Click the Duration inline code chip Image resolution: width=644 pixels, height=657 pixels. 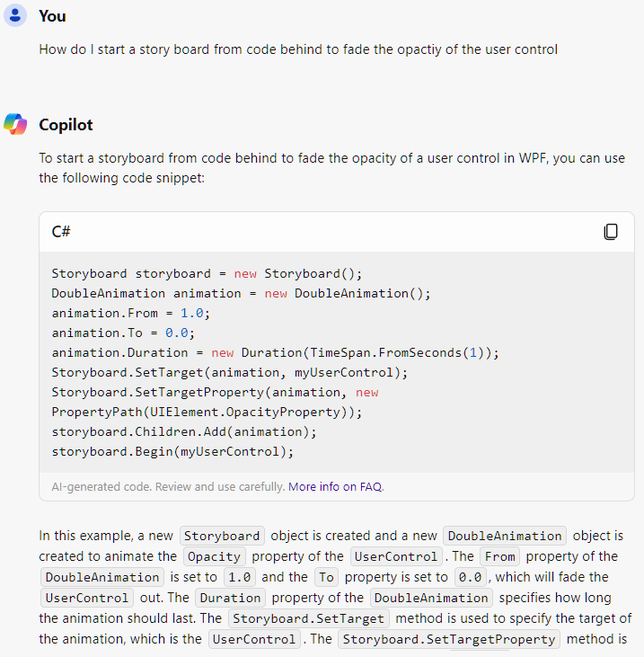[229, 598]
